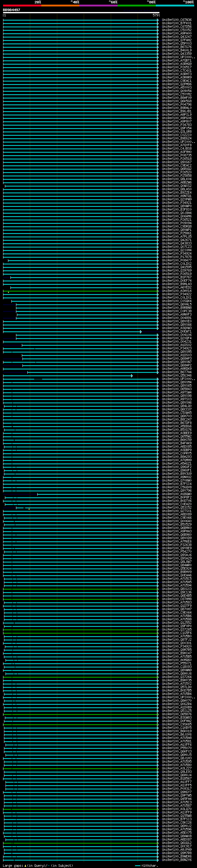
Task: Select the UniRef100_P34923 entry
Action: tap(177, 349)
